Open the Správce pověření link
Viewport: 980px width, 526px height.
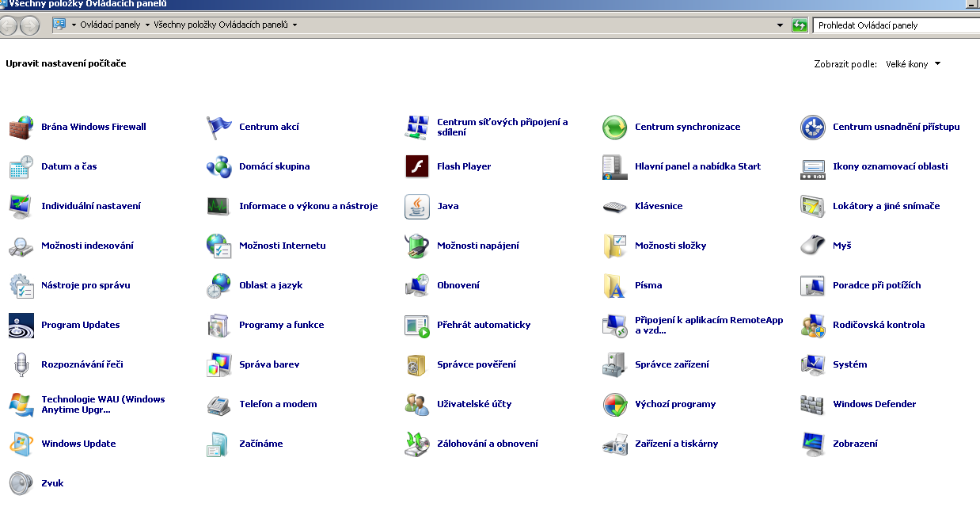[x=477, y=364]
